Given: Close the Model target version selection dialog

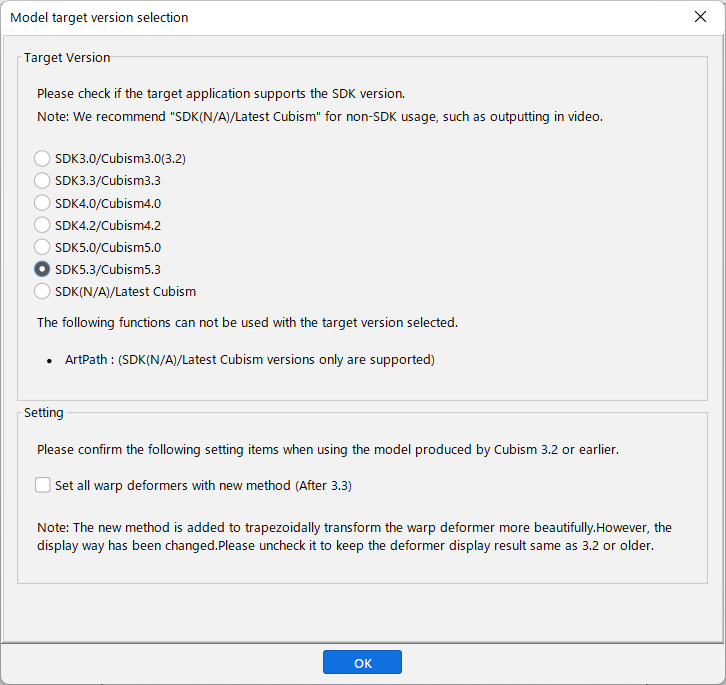Looking at the screenshot, I should click(700, 17).
